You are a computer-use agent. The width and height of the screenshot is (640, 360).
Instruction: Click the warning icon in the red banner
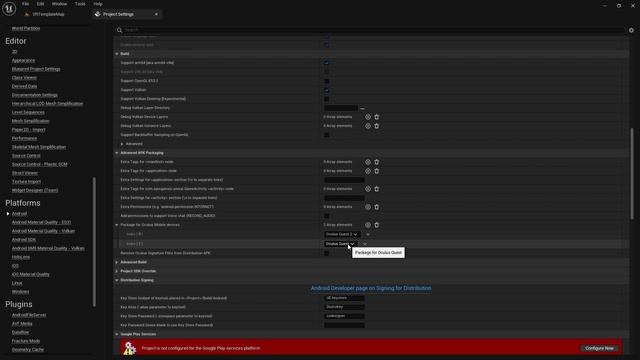[129, 348]
